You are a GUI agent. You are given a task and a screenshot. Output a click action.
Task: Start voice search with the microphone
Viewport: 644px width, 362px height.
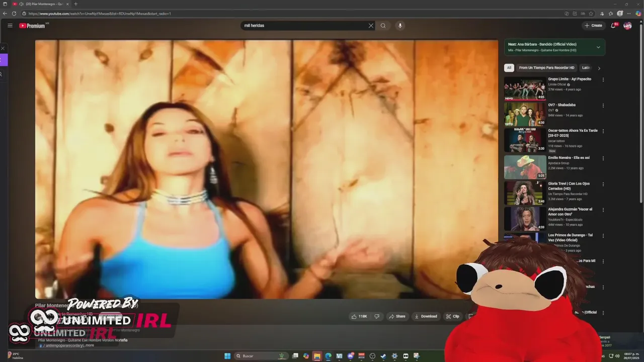pyautogui.click(x=400, y=26)
